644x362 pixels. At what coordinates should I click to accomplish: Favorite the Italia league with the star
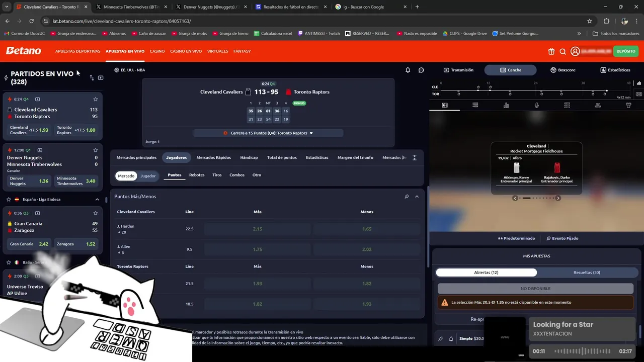tap(9, 262)
